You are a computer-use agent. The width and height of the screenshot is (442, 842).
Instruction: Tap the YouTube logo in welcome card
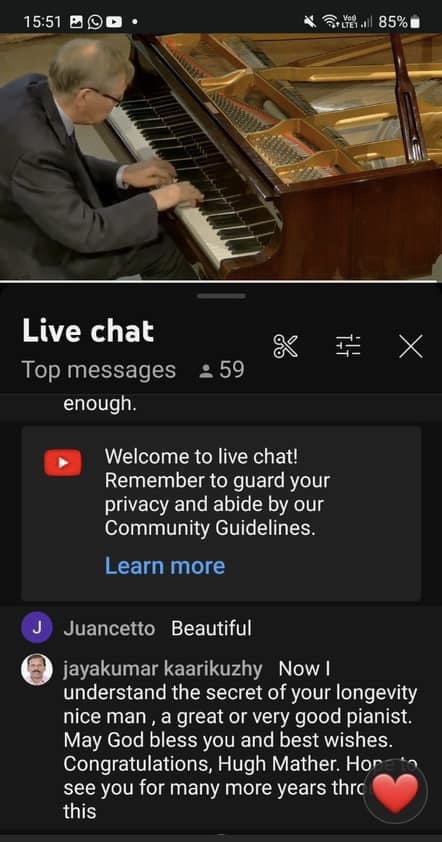[63, 463]
